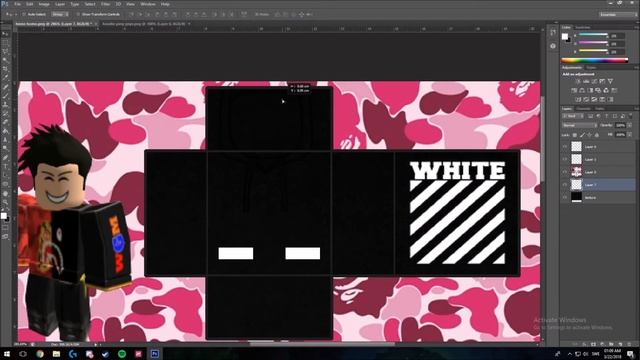640x360 pixels.
Task: Add an Invert adjustment
Action: coord(578,99)
